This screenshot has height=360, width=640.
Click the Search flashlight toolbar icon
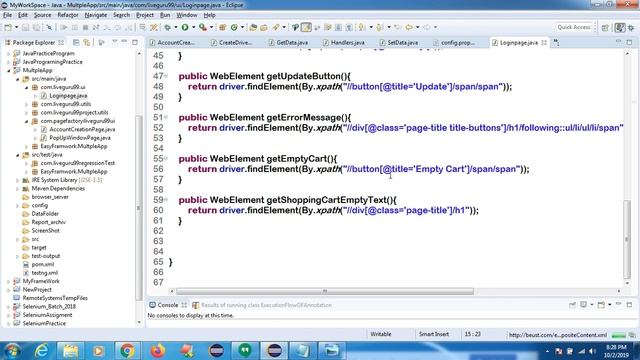[276, 27]
